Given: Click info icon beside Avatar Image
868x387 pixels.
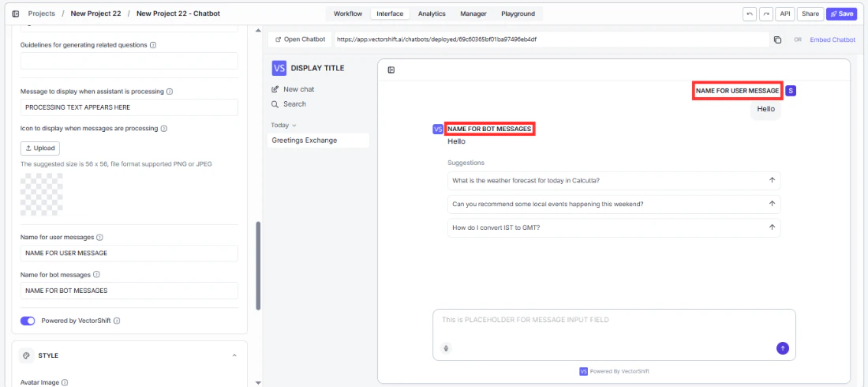Looking at the screenshot, I should tap(65, 382).
